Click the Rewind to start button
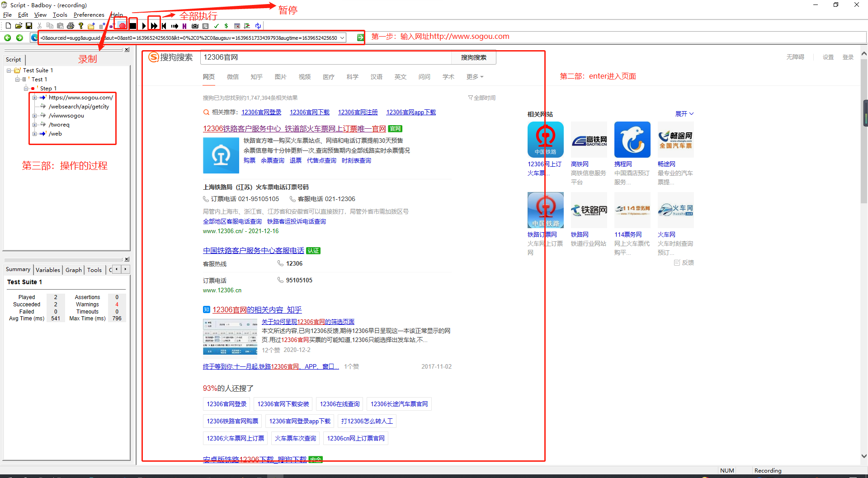The height and width of the screenshot is (478, 868). 164,26
